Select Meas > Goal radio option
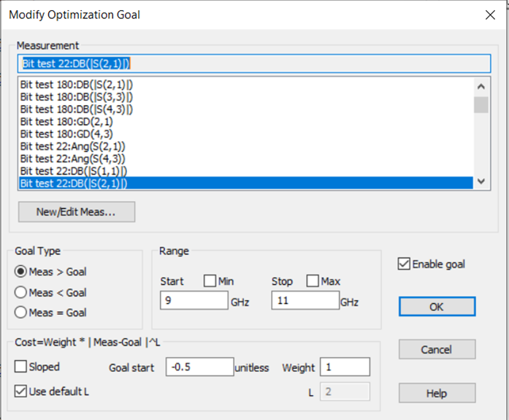 coord(21,272)
